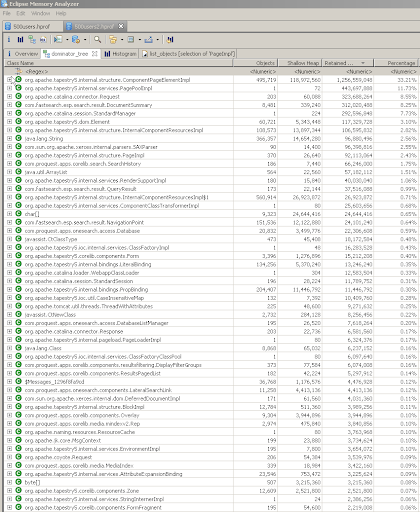Click the group result by icon
Screen dimensions: 420x512
pos(113,40)
